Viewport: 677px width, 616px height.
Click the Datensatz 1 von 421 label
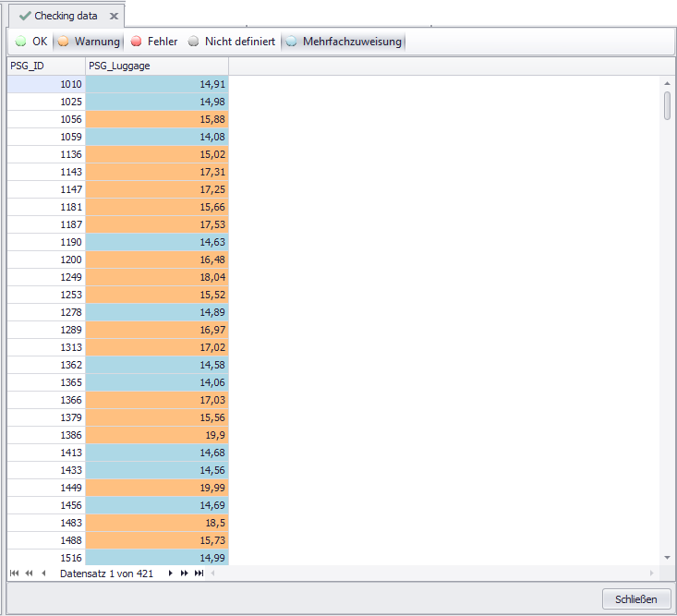[106, 574]
